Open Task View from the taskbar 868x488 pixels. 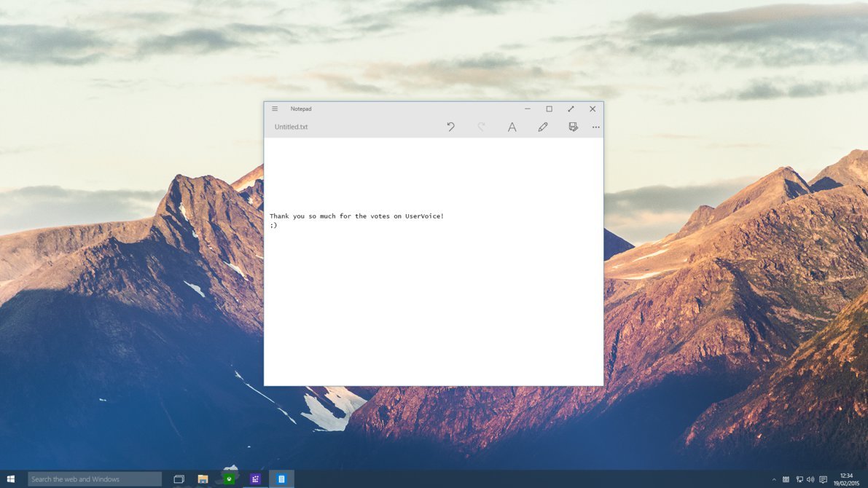[179, 479]
